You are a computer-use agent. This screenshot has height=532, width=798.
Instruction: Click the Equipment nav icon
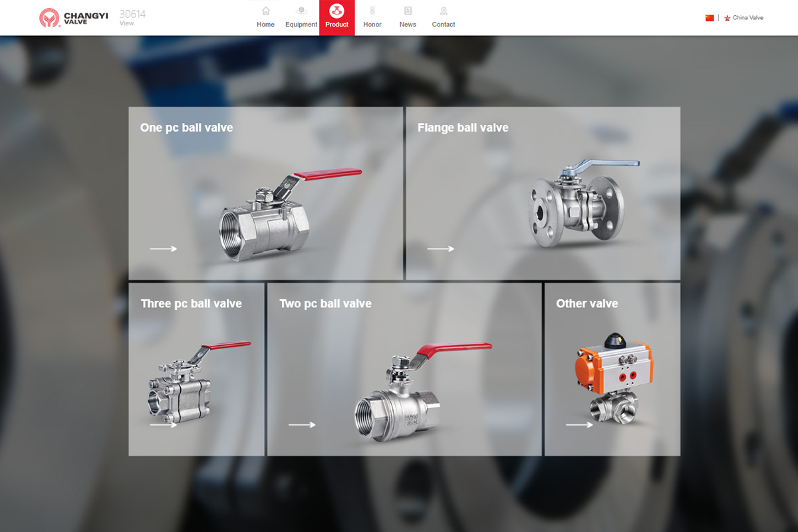[x=301, y=11]
